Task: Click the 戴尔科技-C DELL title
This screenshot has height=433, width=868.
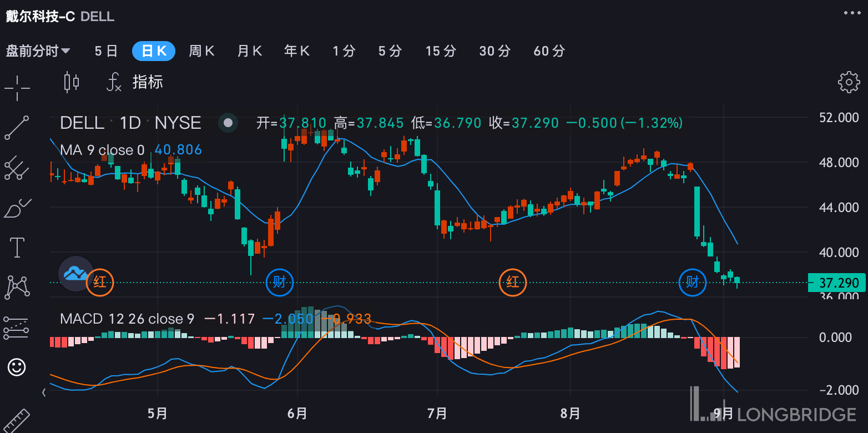Action: pyautogui.click(x=60, y=17)
